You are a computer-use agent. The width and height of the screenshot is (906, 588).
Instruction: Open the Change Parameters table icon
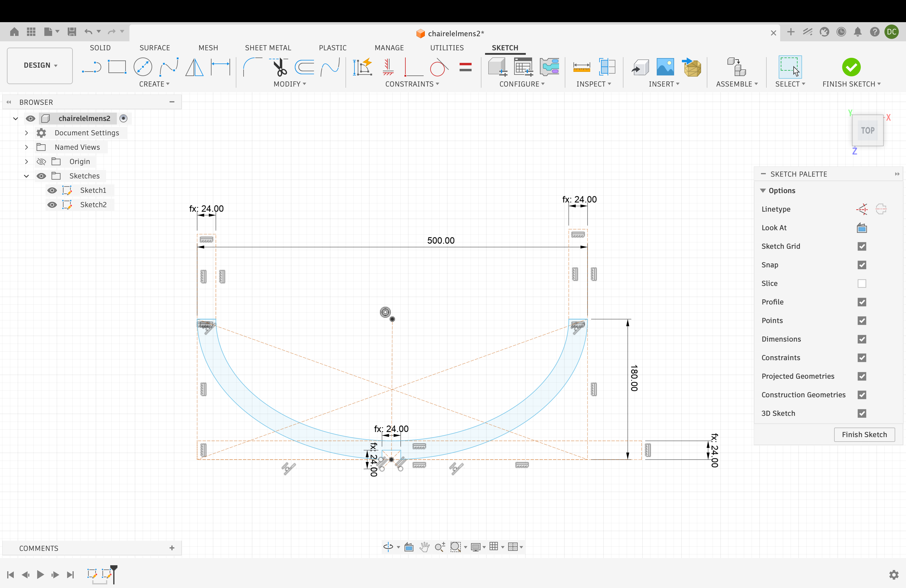coord(523,67)
